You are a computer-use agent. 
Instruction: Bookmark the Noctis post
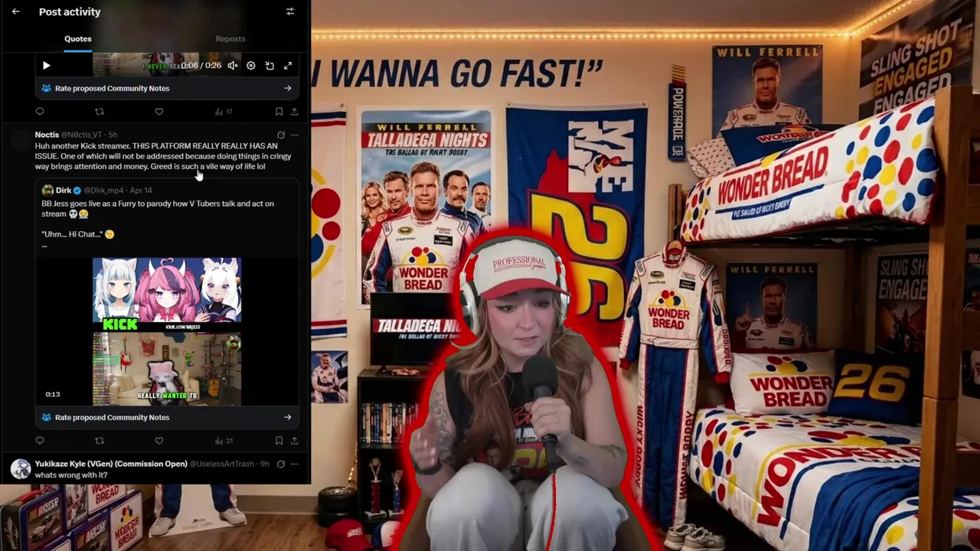click(x=279, y=441)
